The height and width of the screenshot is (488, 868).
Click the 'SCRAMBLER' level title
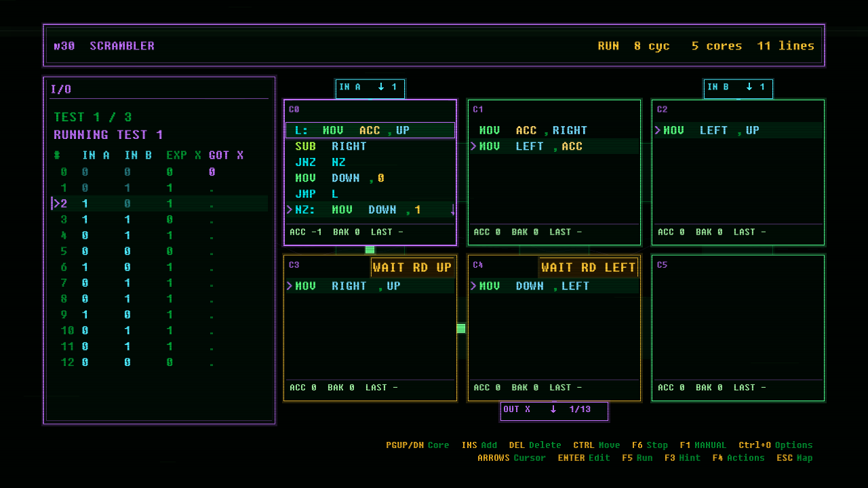(x=122, y=46)
